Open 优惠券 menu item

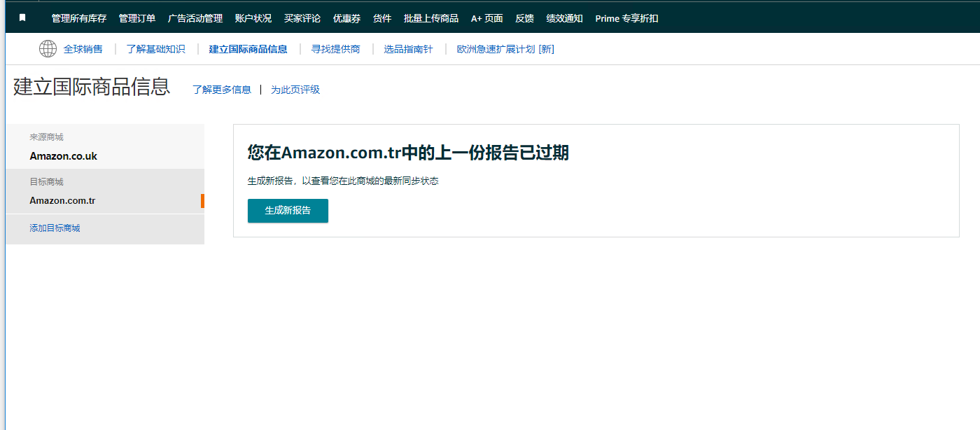point(347,18)
